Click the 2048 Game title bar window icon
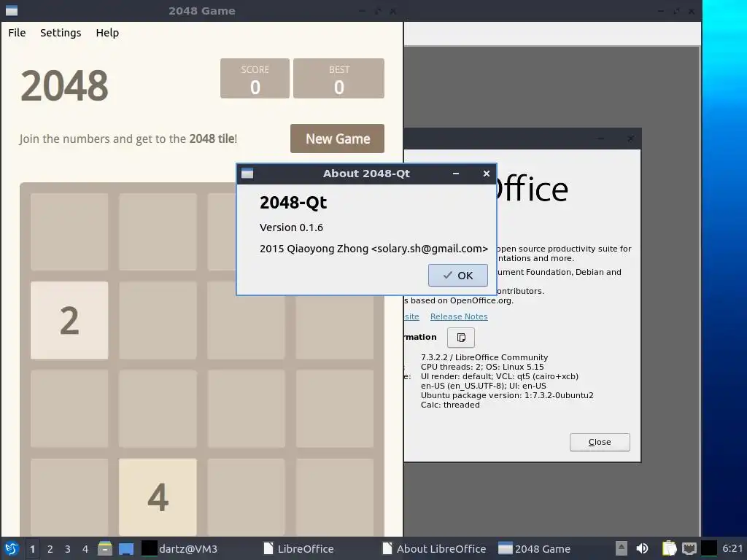The width and height of the screenshot is (747, 560). (x=12, y=10)
